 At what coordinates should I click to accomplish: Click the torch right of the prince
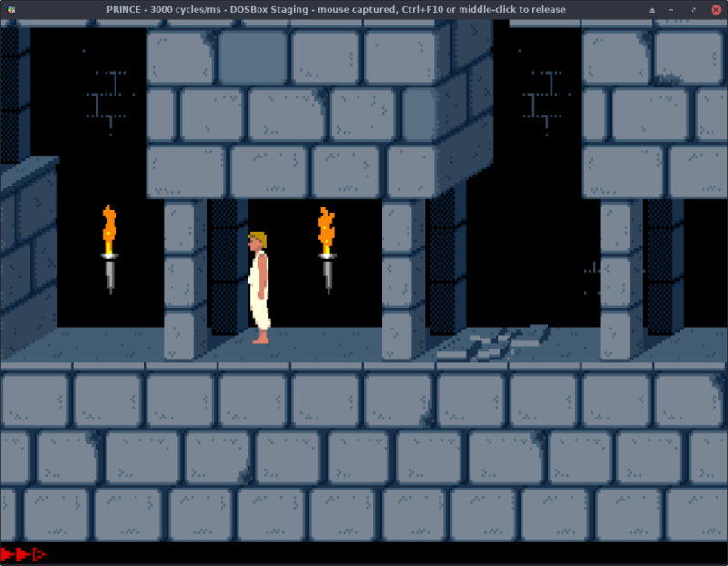[x=327, y=251]
